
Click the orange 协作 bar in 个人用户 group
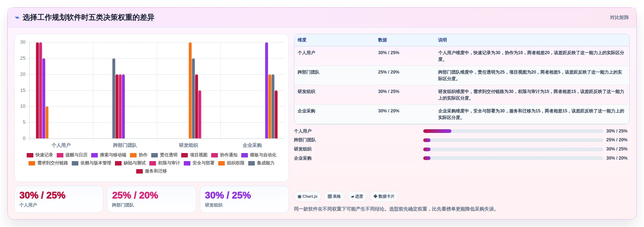[47, 122]
